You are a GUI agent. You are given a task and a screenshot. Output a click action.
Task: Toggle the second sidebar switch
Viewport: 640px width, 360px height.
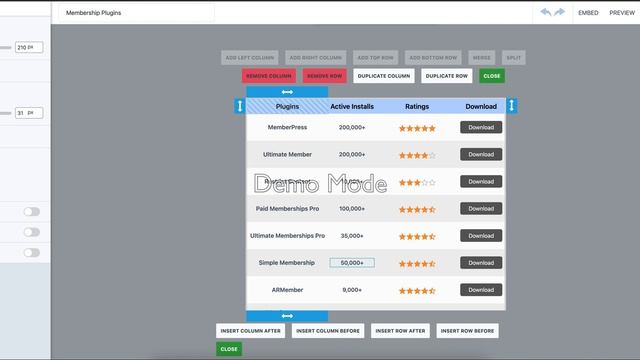coord(31,232)
